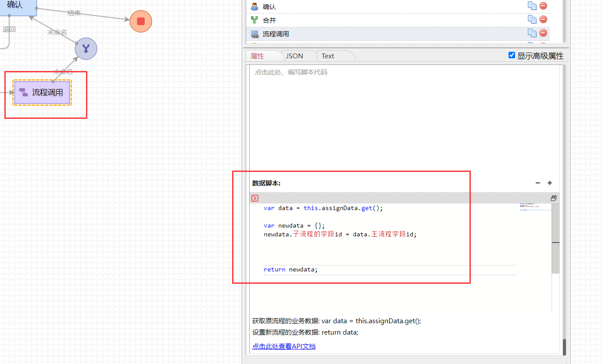This screenshot has width=602, height=364.
Task: Click the 未命名 label near the 确认 node
Action: point(57,32)
